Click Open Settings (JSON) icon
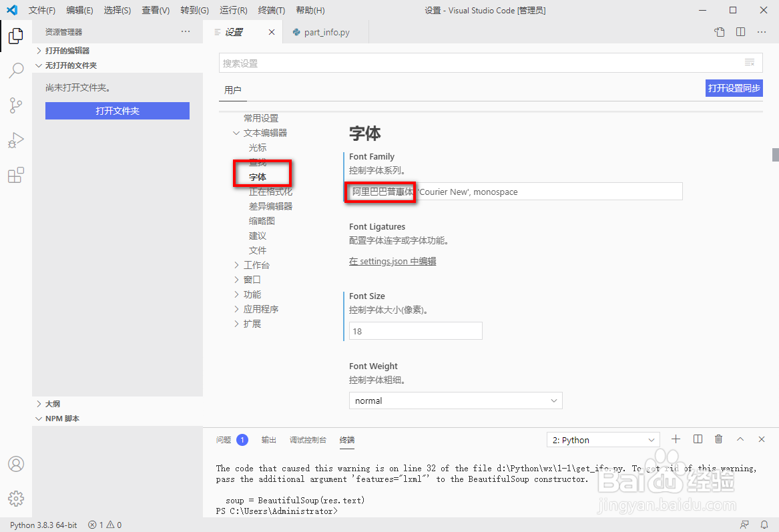The height and width of the screenshot is (532, 779). (x=720, y=32)
